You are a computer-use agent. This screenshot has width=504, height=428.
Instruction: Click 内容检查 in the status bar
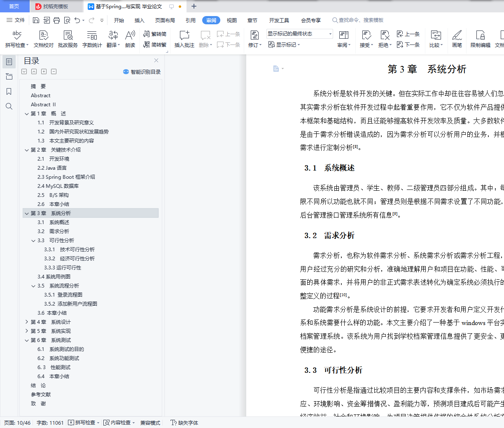119,423
